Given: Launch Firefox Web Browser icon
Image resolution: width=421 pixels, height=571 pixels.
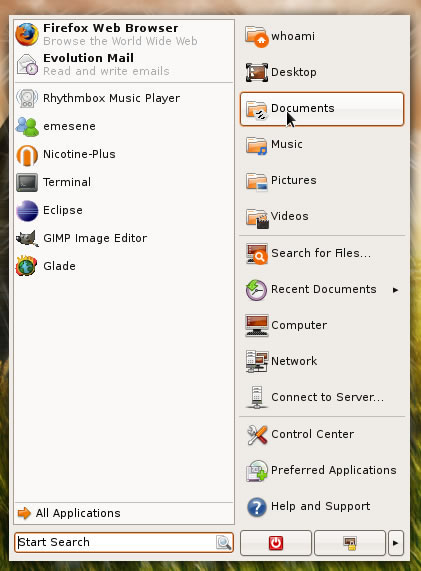Looking at the screenshot, I should click(x=27, y=34).
